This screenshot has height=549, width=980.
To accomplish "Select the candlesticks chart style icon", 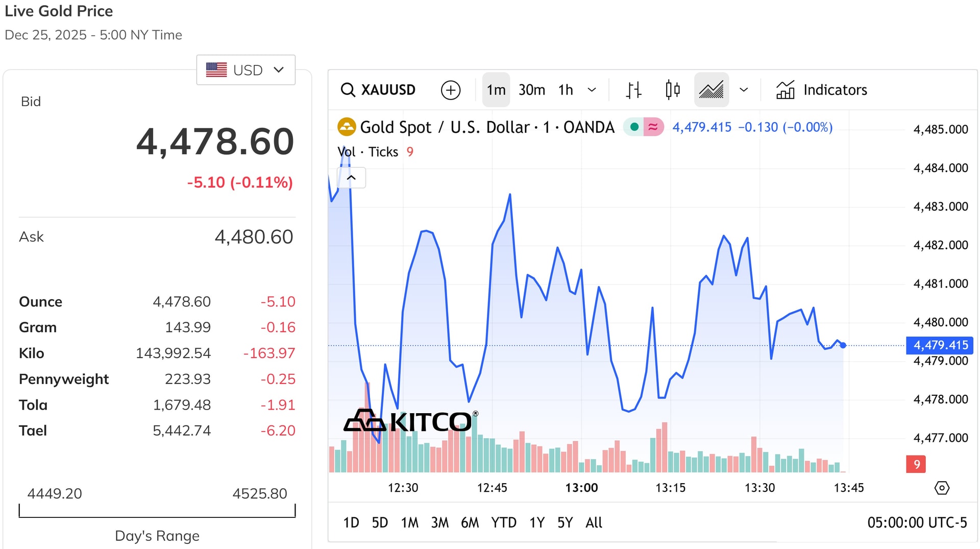I will [x=672, y=90].
